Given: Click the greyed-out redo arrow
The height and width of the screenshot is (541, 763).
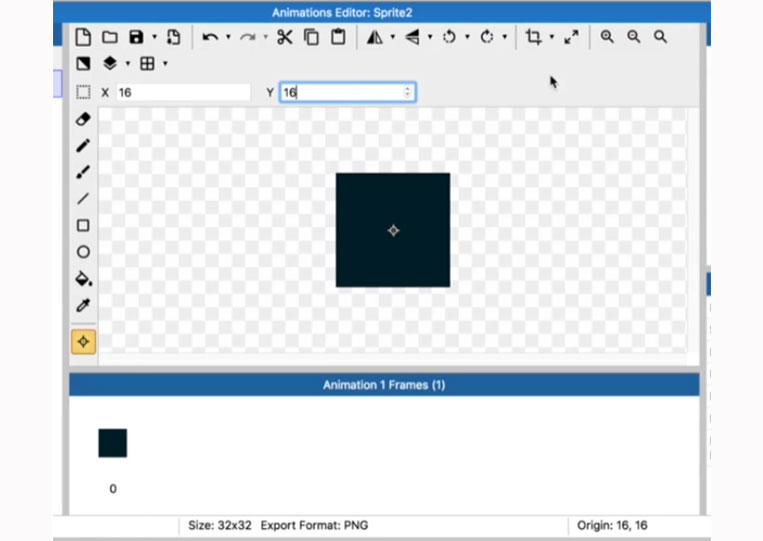Looking at the screenshot, I should click(x=248, y=37).
